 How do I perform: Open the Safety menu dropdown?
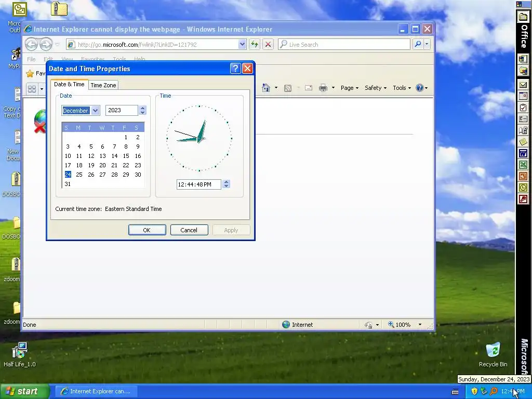(x=375, y=88)
